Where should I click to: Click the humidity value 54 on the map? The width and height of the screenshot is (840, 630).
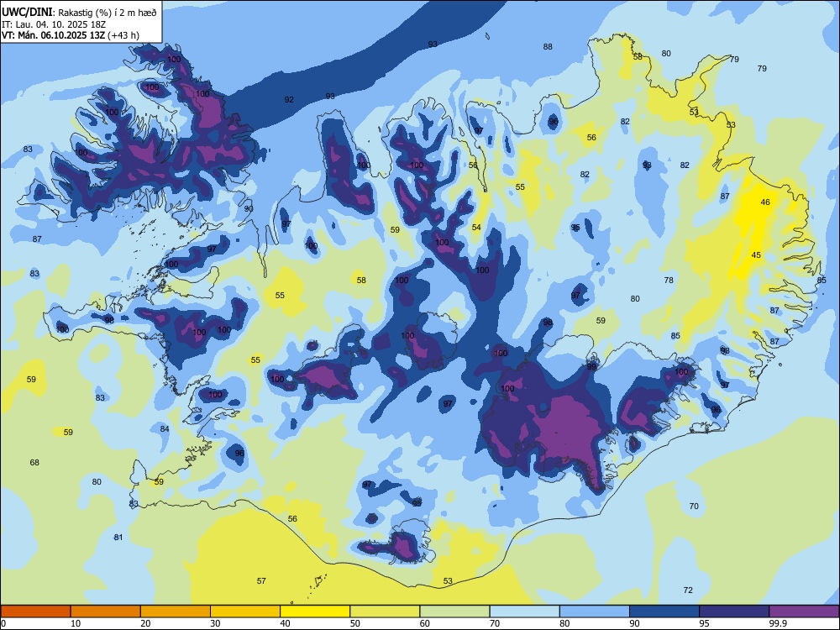476,227
